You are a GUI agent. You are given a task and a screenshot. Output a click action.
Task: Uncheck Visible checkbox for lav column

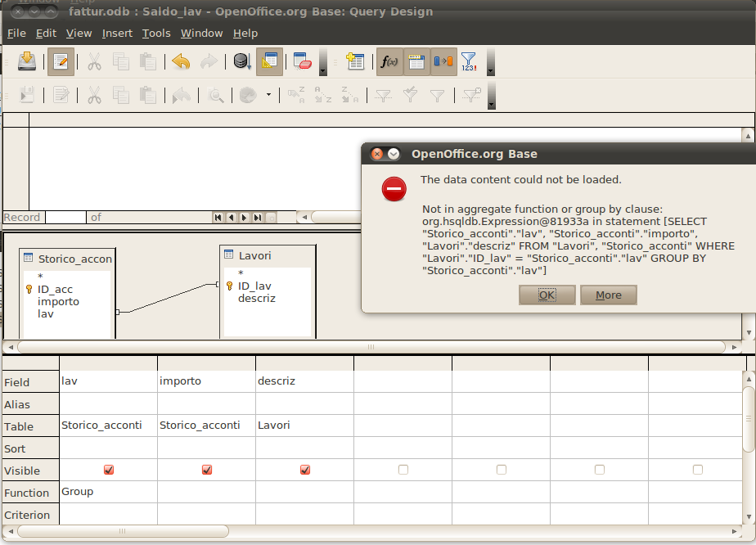pyautogui.click(x=109, y=470)
